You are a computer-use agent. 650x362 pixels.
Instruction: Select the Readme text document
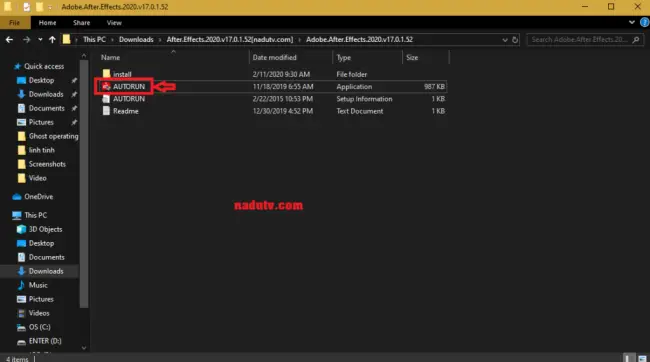pos(126,111)
